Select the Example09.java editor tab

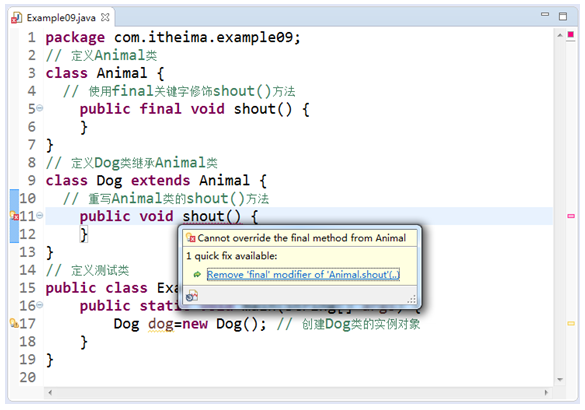(x=61, y=18)
